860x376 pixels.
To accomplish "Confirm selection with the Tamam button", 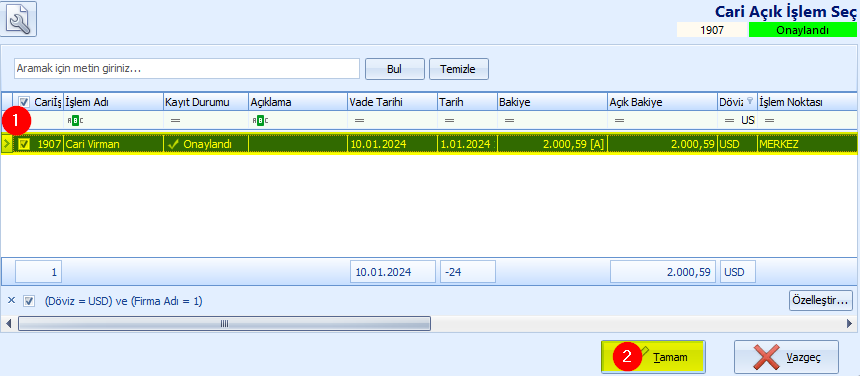I will click(x=653, y=357).
